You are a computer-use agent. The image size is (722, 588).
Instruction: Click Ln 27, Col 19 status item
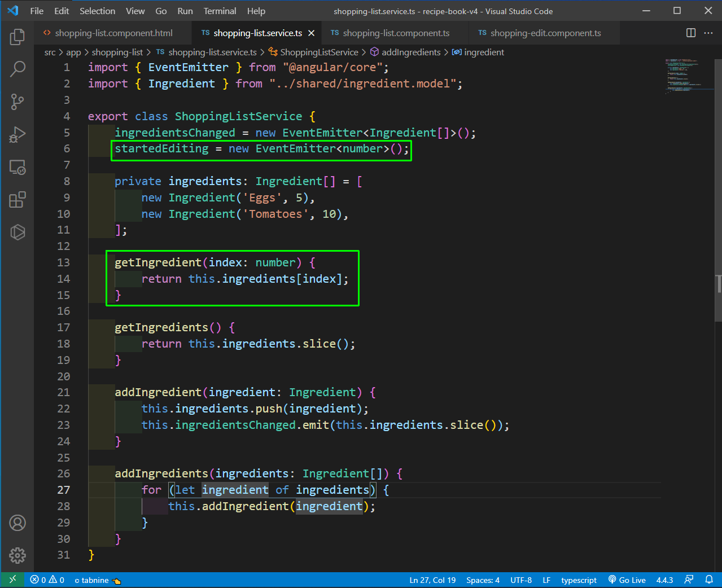tap(432, 580)
